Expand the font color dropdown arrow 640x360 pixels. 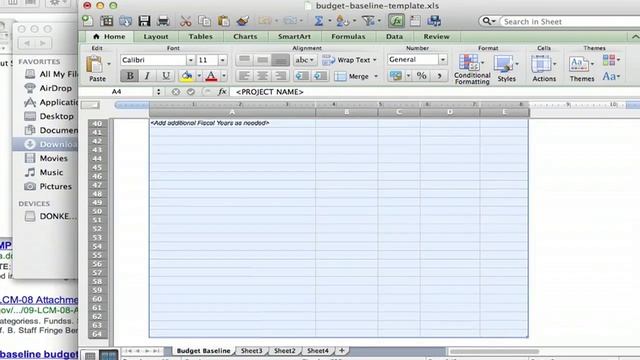click(224, 76)
